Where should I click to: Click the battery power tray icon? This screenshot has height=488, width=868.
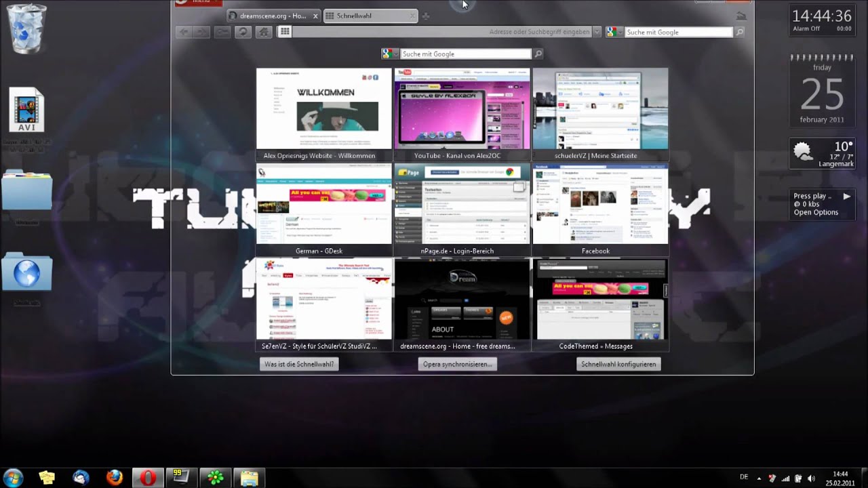[x=798, y=479]
